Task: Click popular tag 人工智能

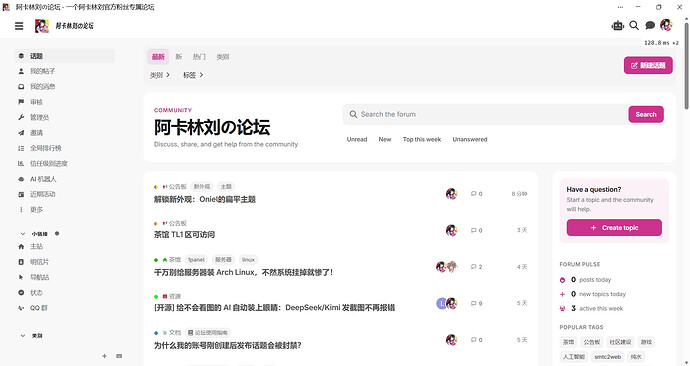Action: (x=574, y=357)
